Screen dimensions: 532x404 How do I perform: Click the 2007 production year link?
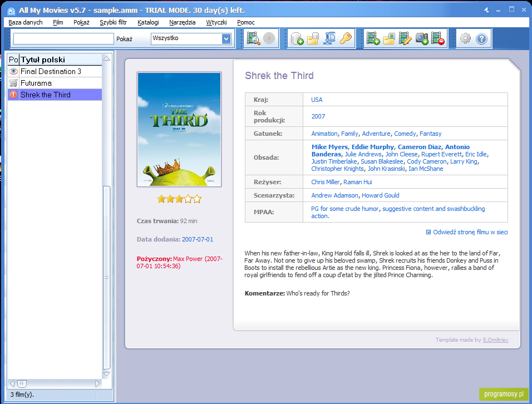tap(318, 116)
